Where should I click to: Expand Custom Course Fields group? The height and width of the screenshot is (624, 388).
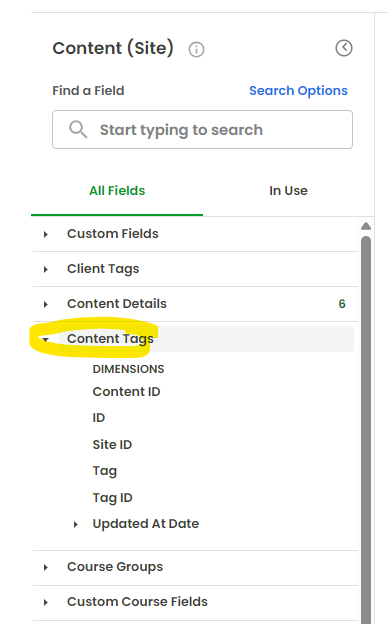(x=46, y=602)
